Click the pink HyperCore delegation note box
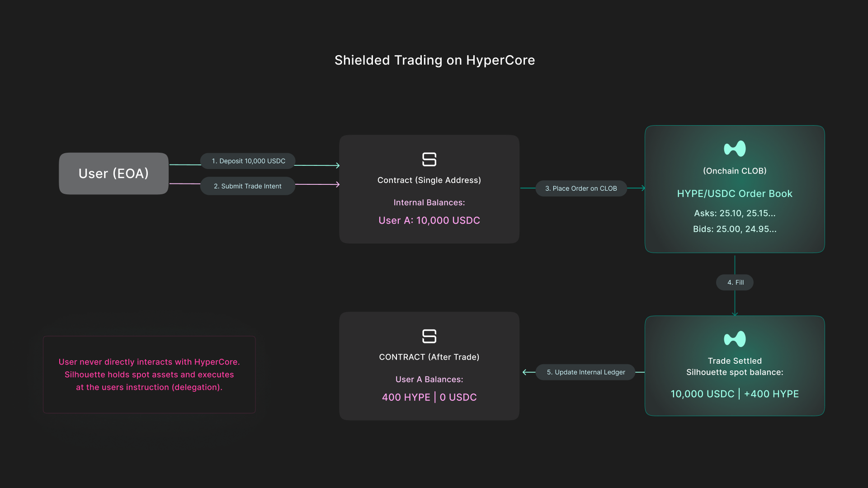 coord(149,375)
